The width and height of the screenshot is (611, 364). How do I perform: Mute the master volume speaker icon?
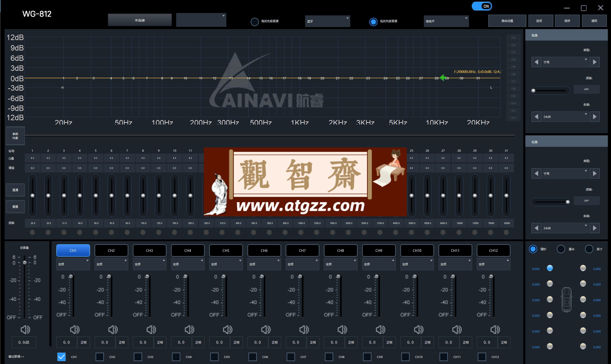click(x=25, y=329)
